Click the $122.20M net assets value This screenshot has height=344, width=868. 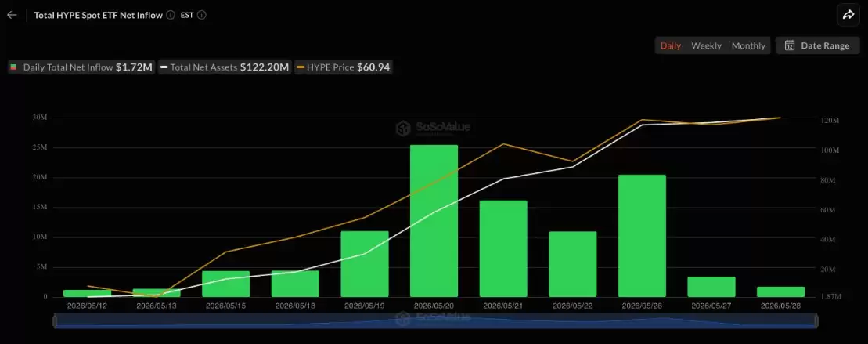click(x=265, y=67)
